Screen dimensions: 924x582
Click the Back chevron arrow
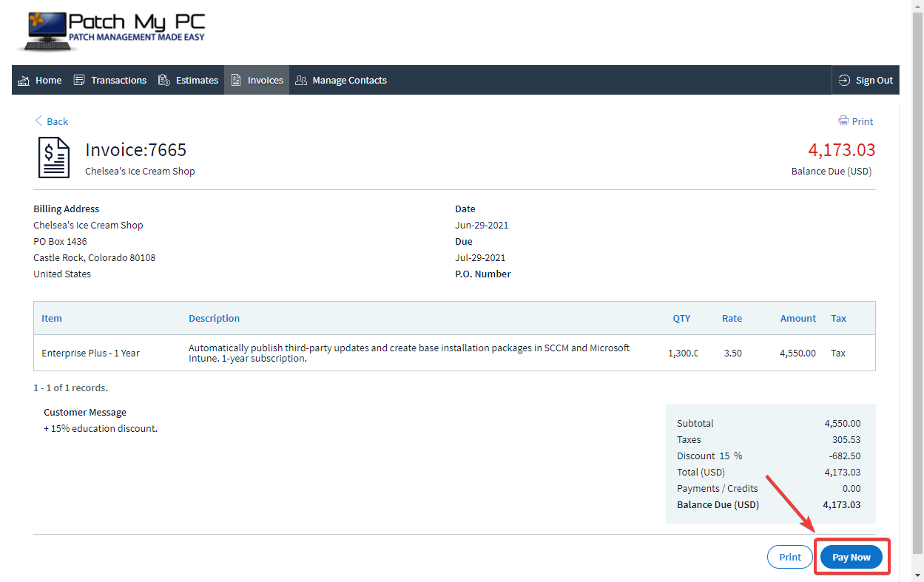click(38, 121)
